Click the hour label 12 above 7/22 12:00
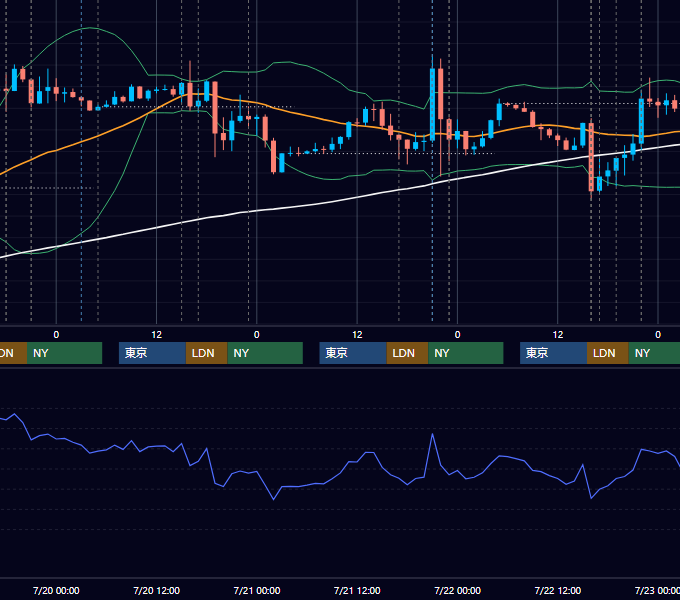 [558, 335]
